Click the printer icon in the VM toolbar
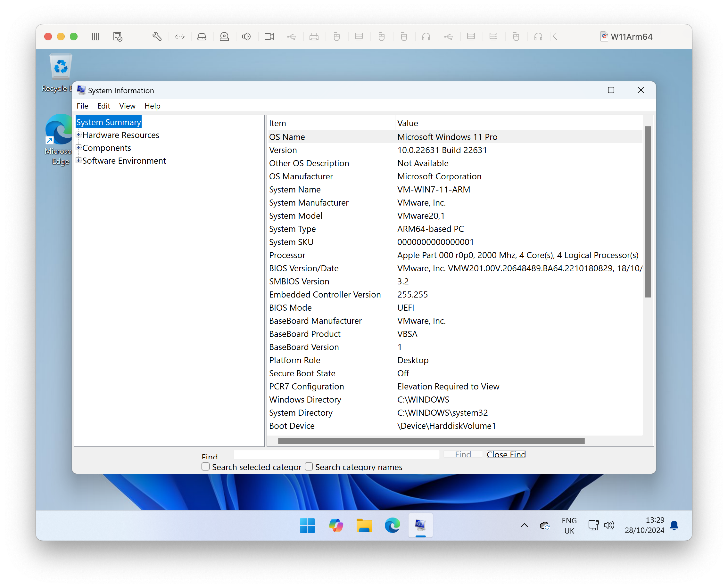 pos(314,37)
